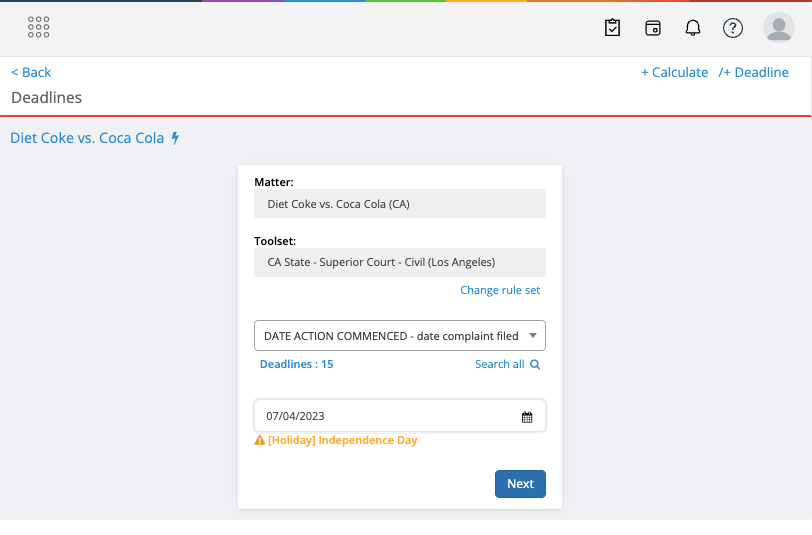Go back with the Back link
The height and width of the screenshot is (535, 812).
[x=31, y=73]
